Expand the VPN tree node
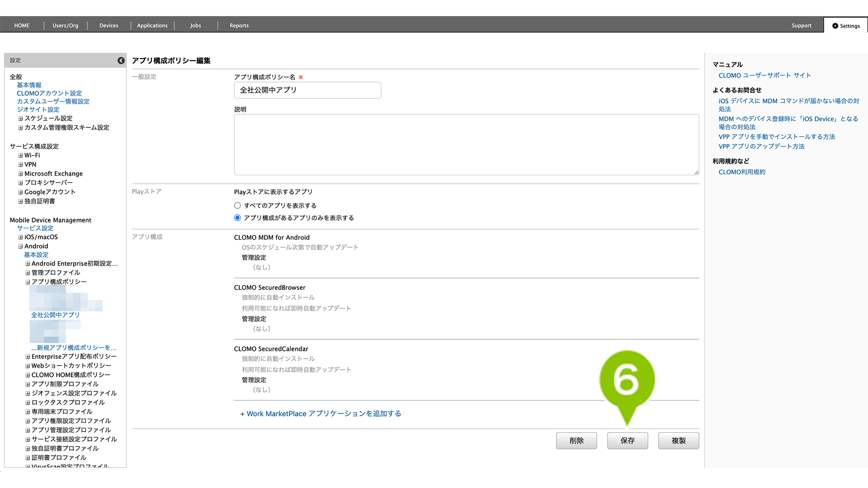868x488 pixels. 21,165
